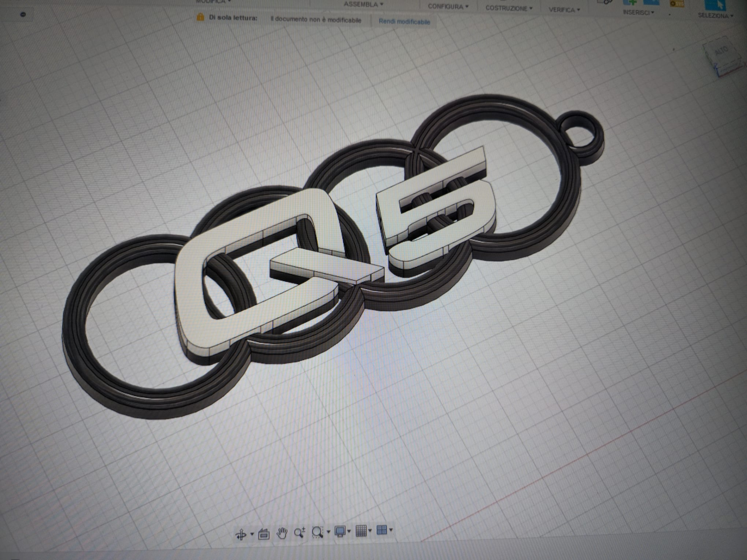This screenshot has width=747, height=560.
Task: Open the INSERISCI menu
Action: pos(638,12)
